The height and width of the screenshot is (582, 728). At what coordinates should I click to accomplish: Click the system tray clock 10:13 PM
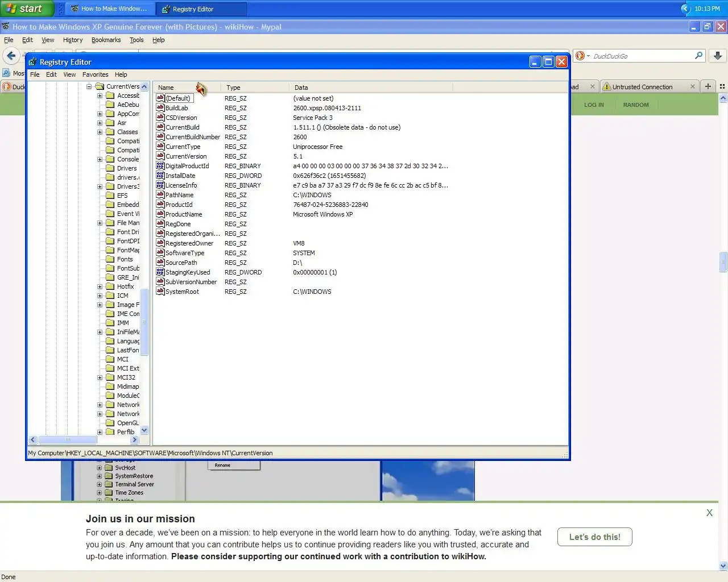click(x=707, y=9)
